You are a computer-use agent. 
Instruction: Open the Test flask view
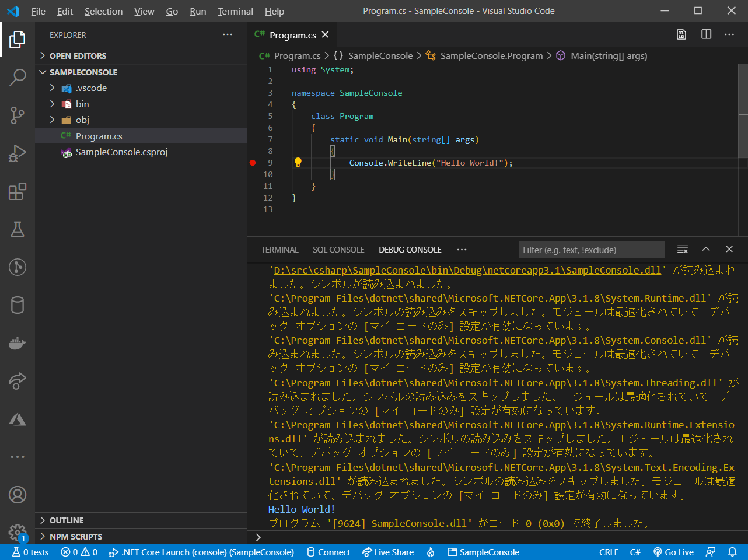[18, 229]
